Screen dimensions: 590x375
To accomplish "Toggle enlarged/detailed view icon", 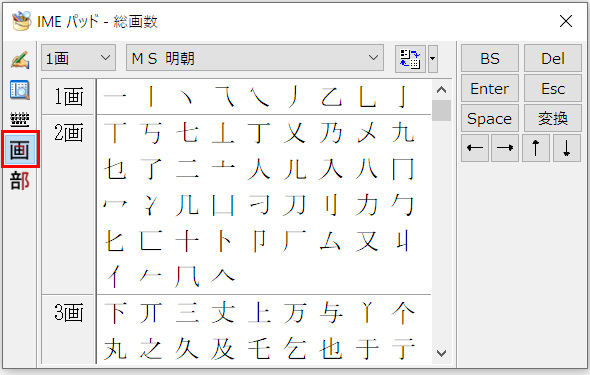I will click(x=410, y=59).
